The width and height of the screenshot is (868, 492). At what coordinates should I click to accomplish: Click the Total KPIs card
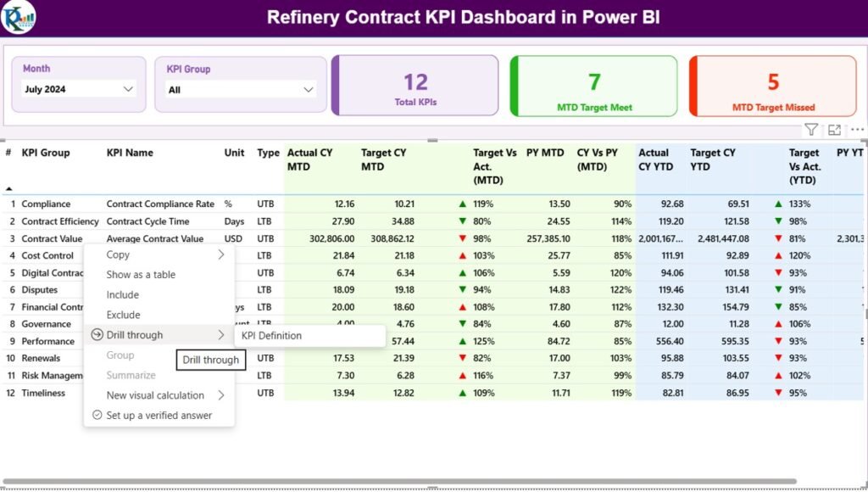click(x=415, y=86)
